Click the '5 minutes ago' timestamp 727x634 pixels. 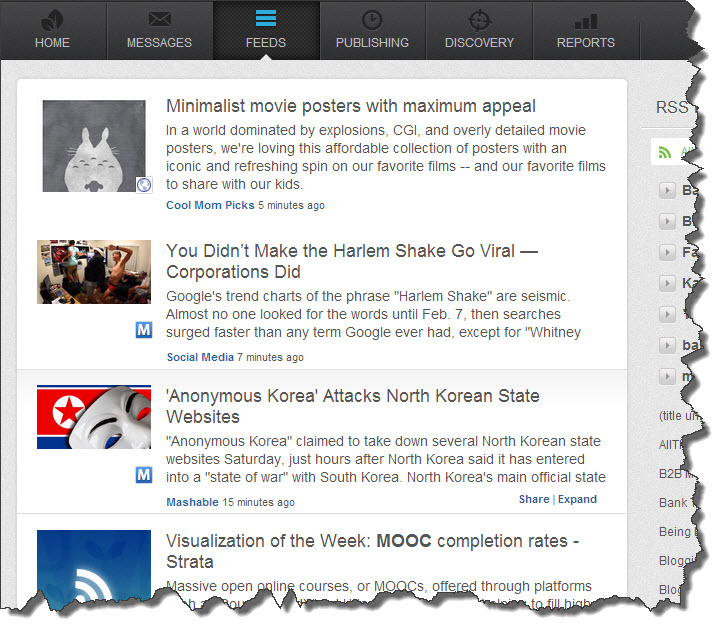[x=291, y=205]
